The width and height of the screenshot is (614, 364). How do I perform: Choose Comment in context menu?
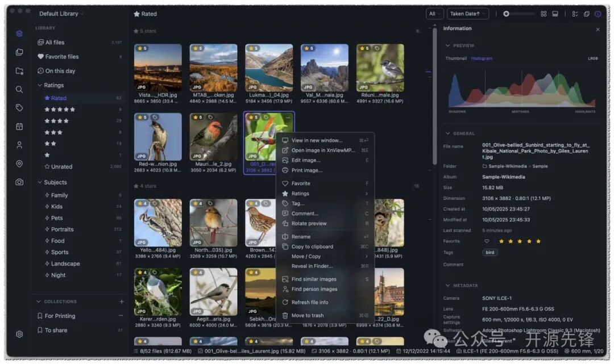325,214
